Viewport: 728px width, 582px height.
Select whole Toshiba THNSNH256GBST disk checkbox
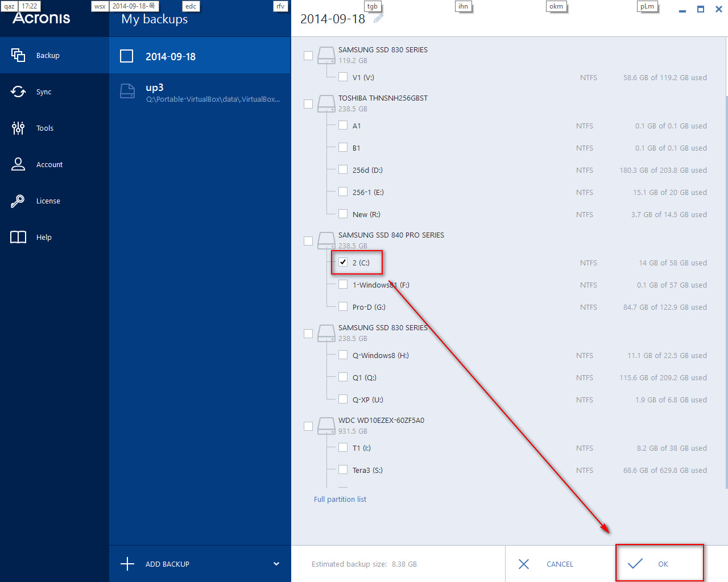308,104
